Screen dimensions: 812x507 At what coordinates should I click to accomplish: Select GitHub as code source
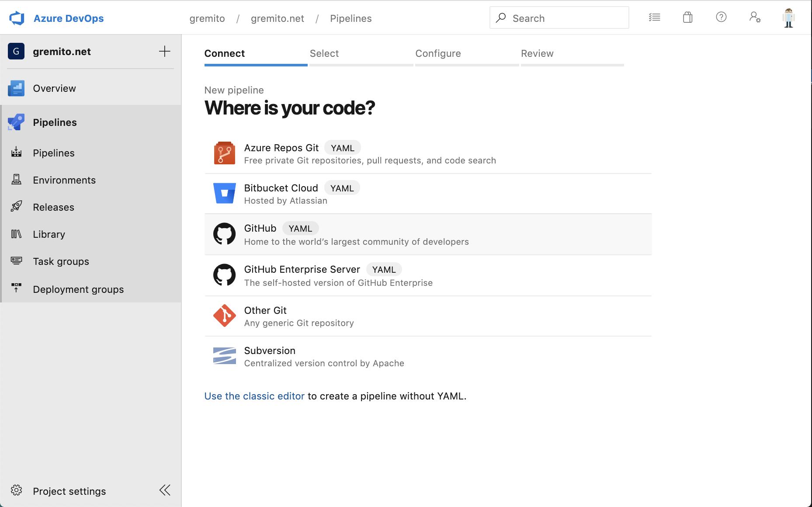(428, 234)
